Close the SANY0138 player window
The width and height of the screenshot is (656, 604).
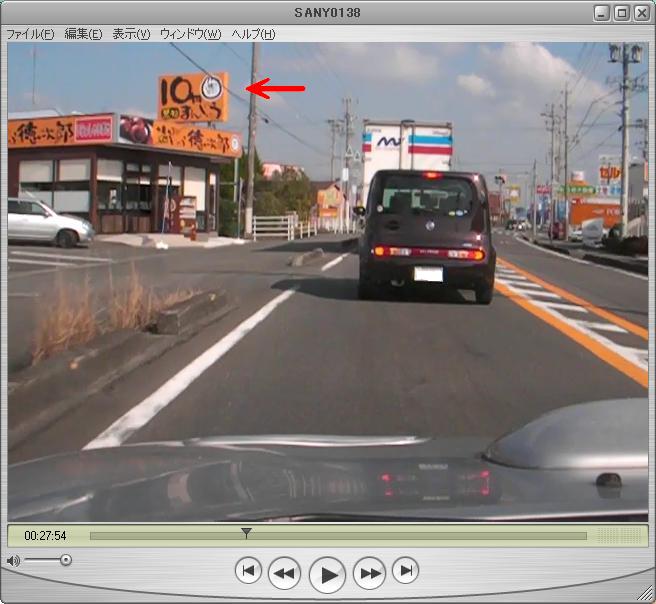640,13
